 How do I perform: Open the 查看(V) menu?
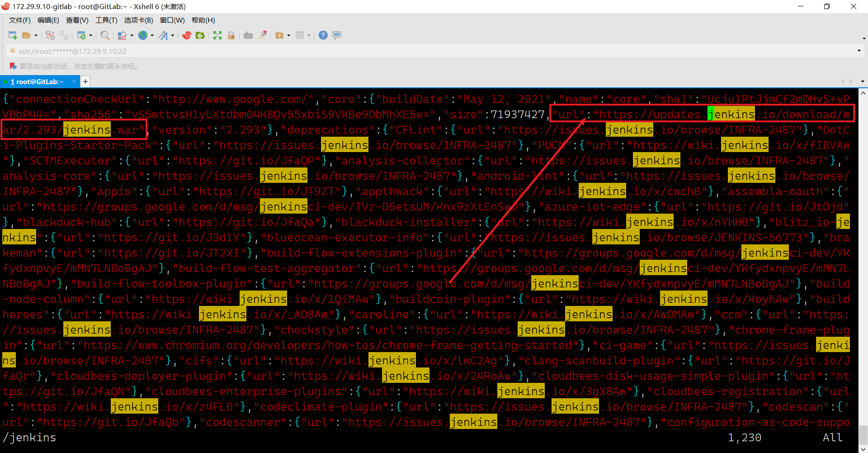[77, 20]
